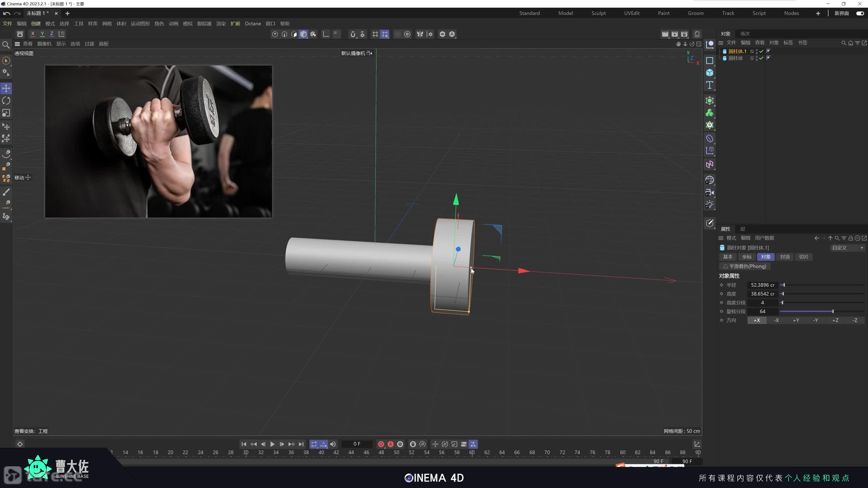This screenshot has width=868, height=488.
Task: Open the 自定义 dropdown in attributes
Action: pos(847,248)
